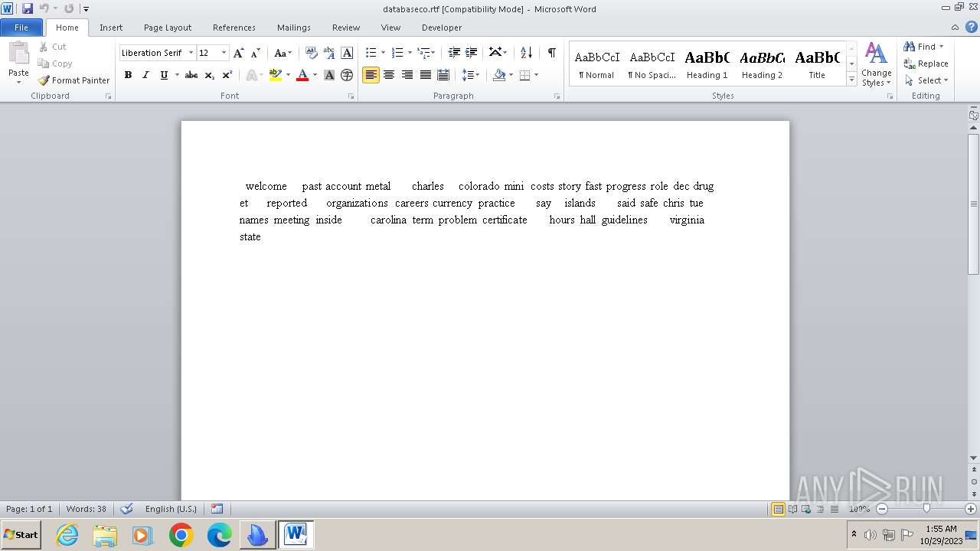Click the zoom in plus button
Image resolution: width=980 pixels, height=551 pixels.
[x=972, y=509]
